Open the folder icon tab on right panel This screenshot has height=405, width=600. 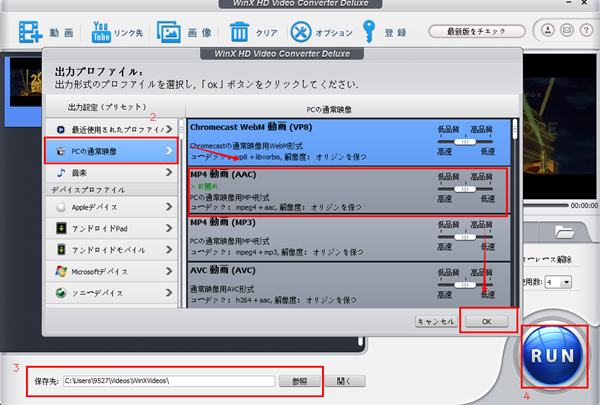[564, 232]
